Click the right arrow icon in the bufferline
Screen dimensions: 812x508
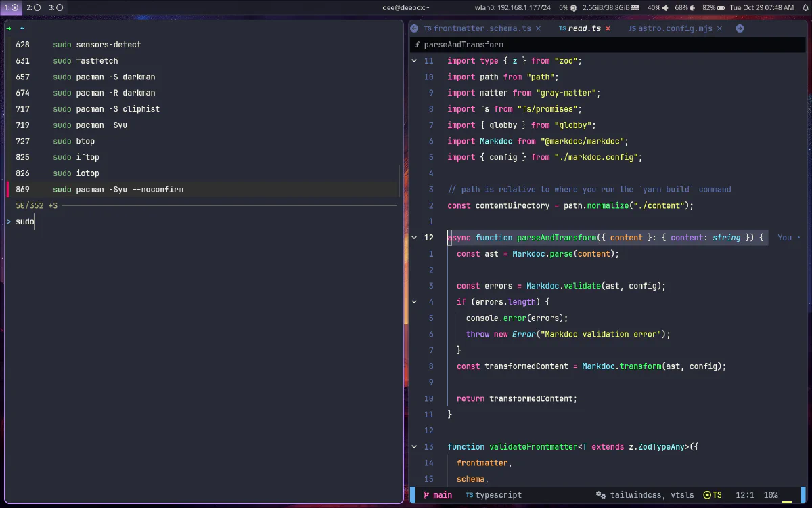click(x=738, y=28)
